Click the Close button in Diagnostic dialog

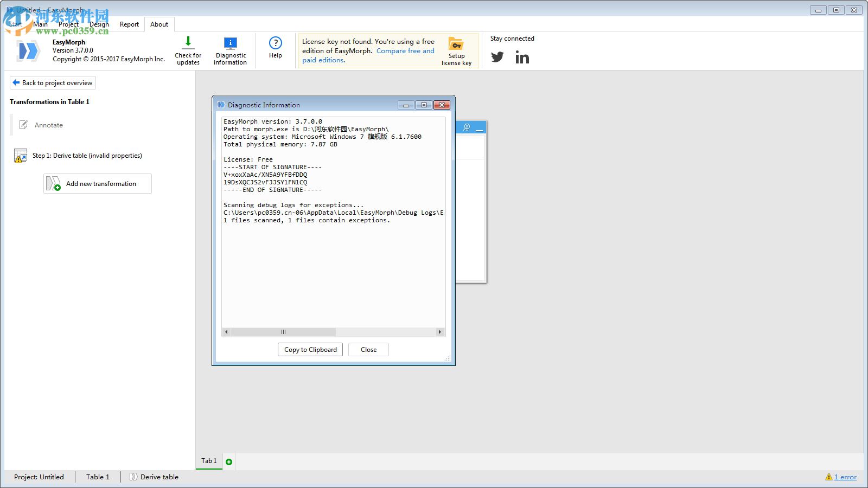point(368,350)
